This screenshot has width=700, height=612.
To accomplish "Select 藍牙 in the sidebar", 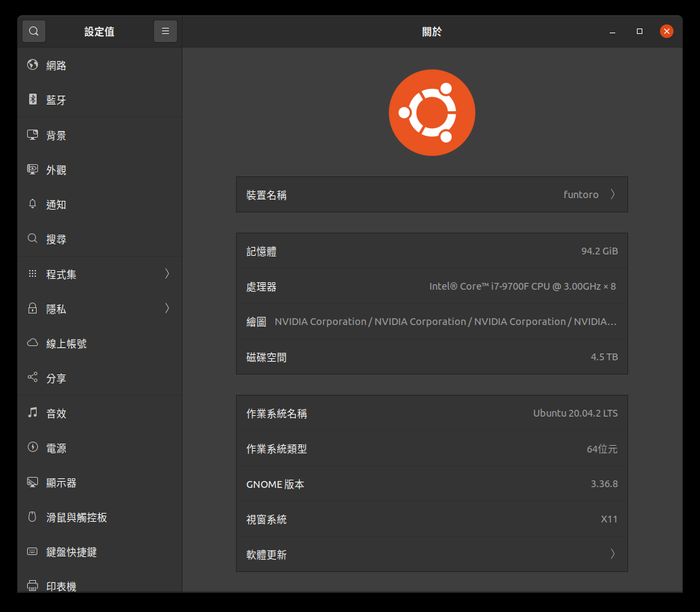I will 100,100.
